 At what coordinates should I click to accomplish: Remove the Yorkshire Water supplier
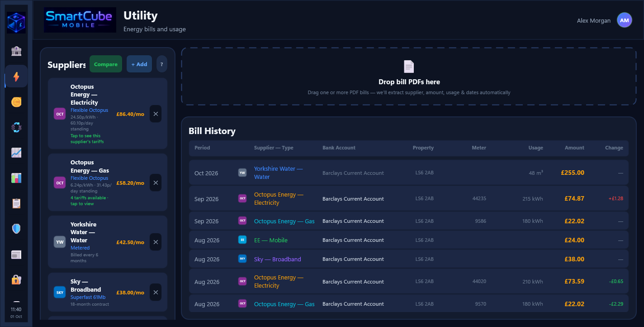156,242
